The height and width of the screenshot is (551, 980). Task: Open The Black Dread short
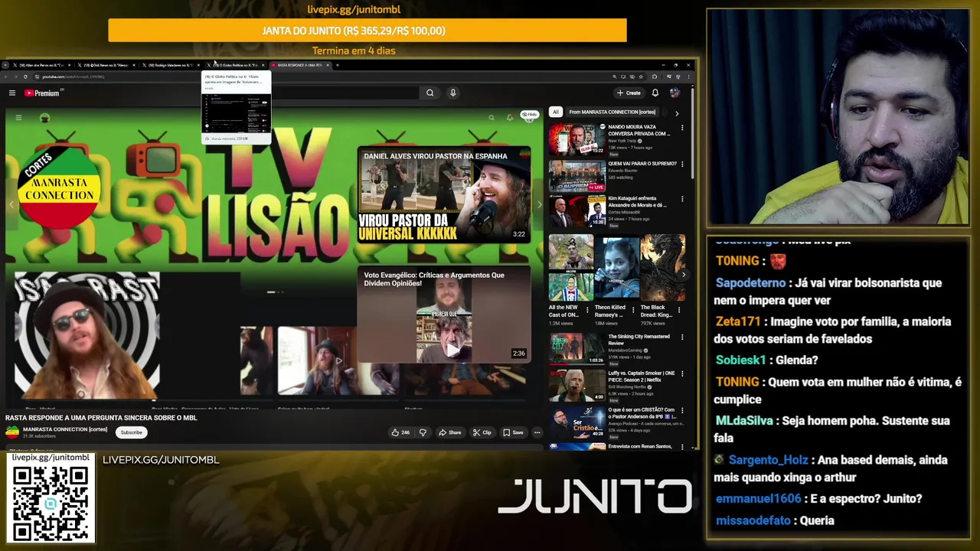coord(662,279)
